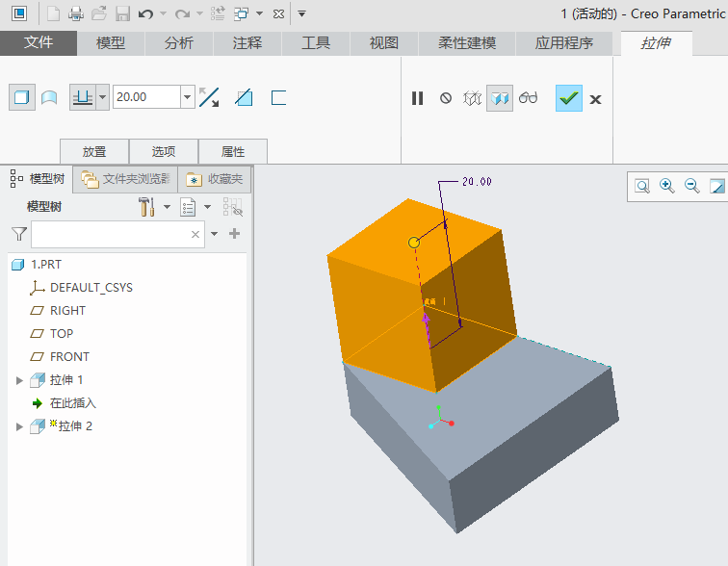Click the zoom in magnifier icon

click(x=666, y=186)
